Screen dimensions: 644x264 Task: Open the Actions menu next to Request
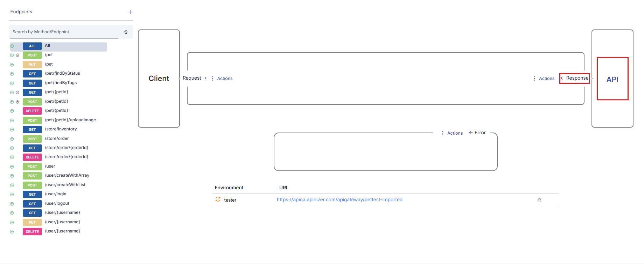coord(222,79)
